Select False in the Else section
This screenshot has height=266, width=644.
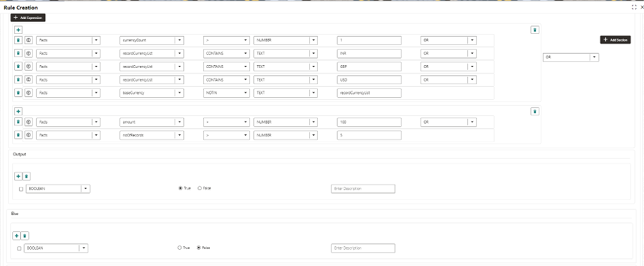(199, 248)
